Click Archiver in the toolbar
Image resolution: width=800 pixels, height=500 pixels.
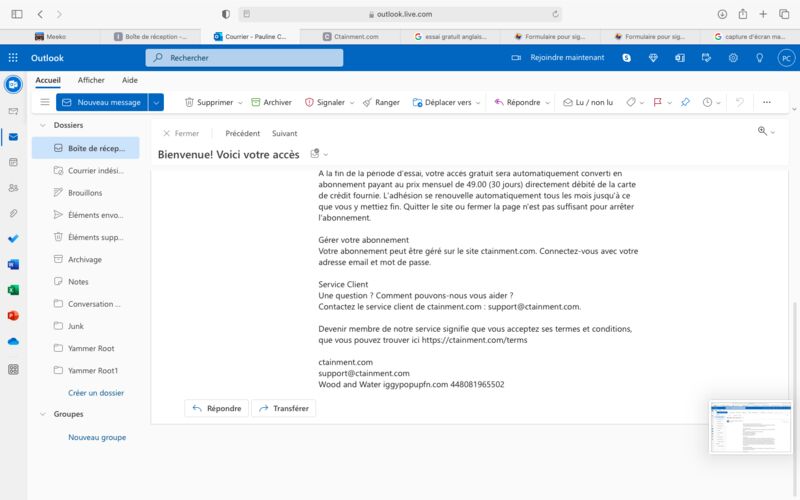tap(271, 102)
